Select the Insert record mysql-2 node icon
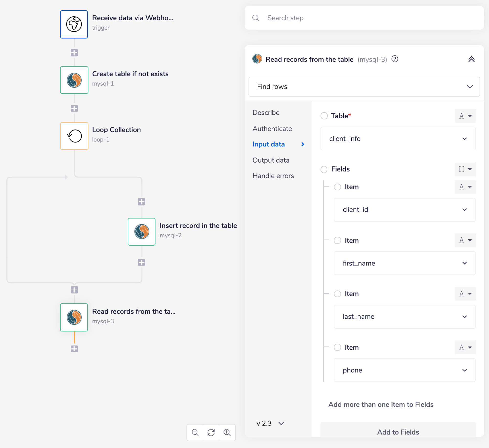This screenshot has width=489, height=448. [x=141, y=231]
